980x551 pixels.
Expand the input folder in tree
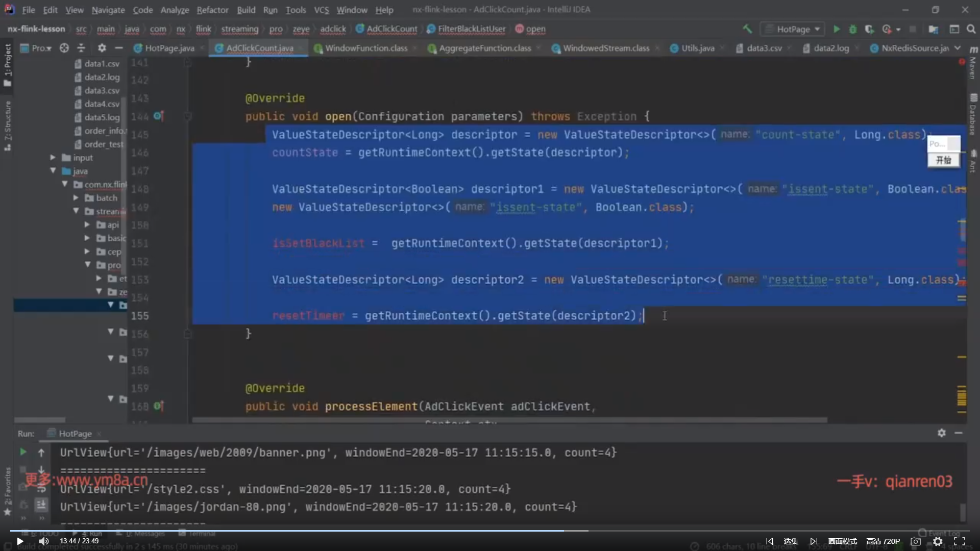(53, 158)
